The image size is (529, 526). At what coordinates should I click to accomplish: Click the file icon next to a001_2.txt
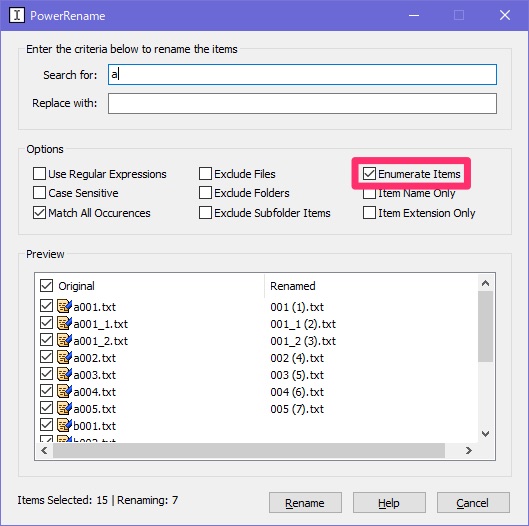pos(64,340)
